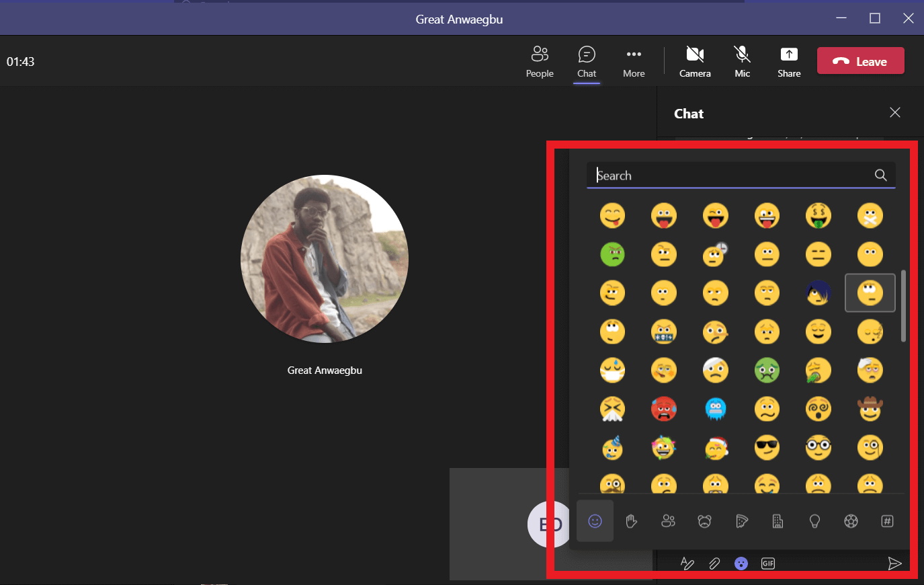Viewport: 924px width, 585px height.
Task: Leave the meeting
Action: click(861, 61)
